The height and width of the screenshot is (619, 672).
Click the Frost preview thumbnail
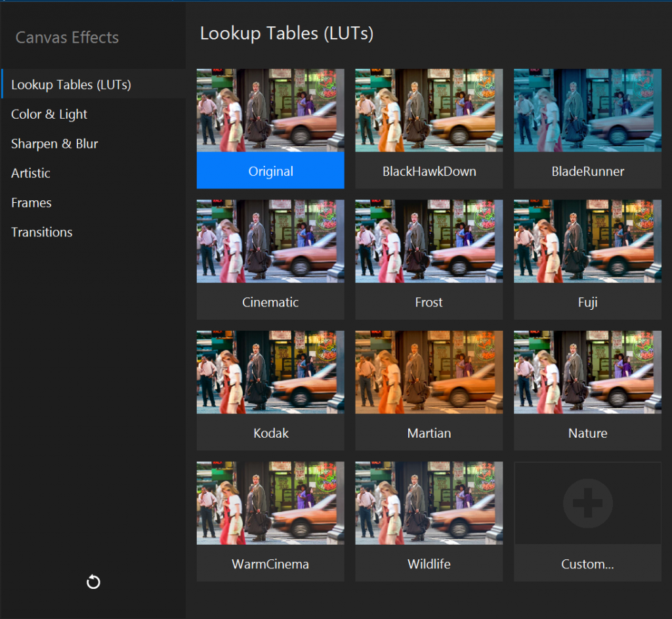429,241
